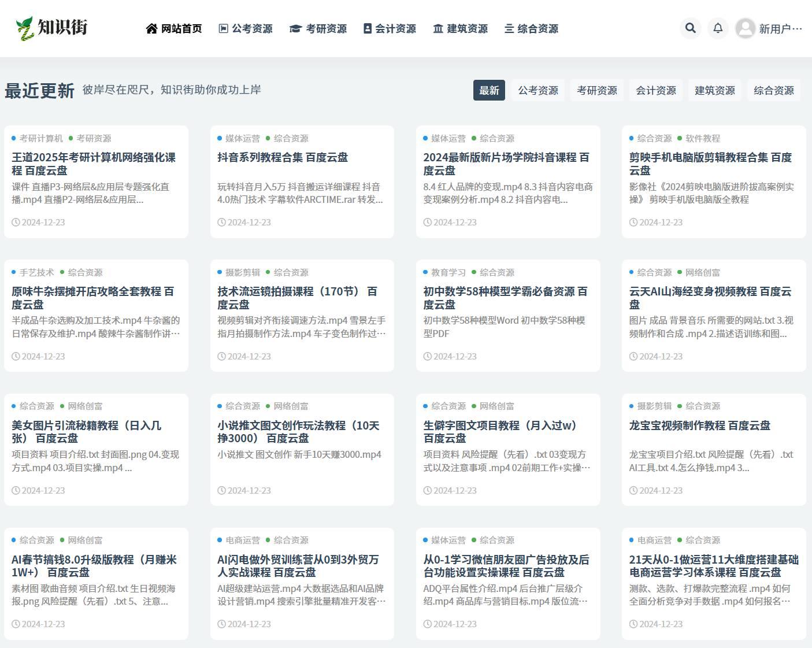Go to 网站首页 in navigation

click(x=174, y=28)
